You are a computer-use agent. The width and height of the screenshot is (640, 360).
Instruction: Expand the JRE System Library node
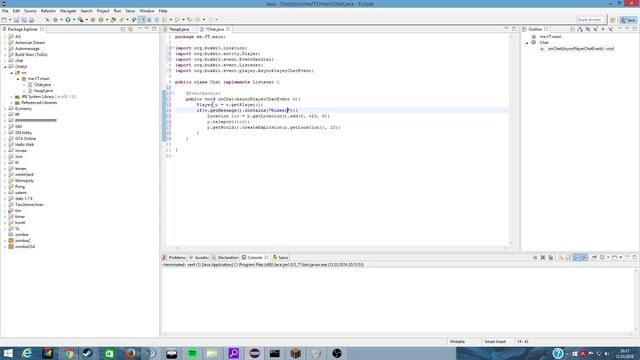pos(11,97)
